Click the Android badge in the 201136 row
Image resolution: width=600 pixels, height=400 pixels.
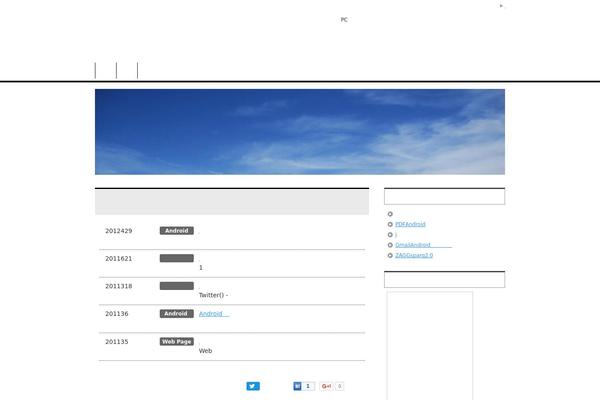[177, 314]
